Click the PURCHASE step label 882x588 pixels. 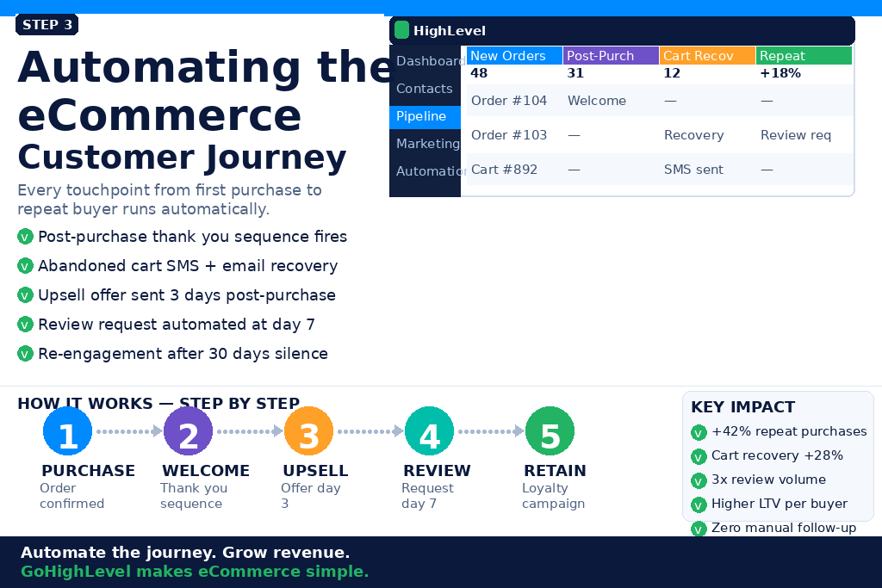point(89,471)
